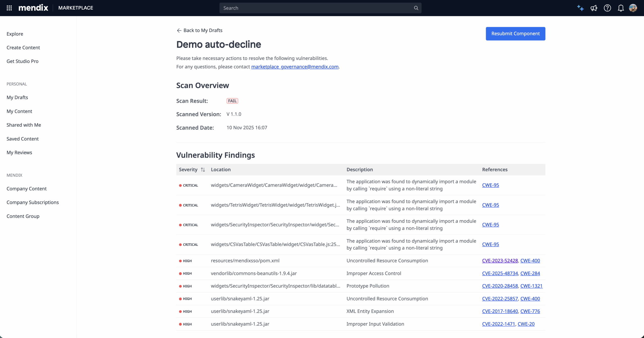Select Saved Content in the sidebar
Image resolution: width=644 pixels, height=338 pixels.
pyautogui.click(x=22, y=139)
